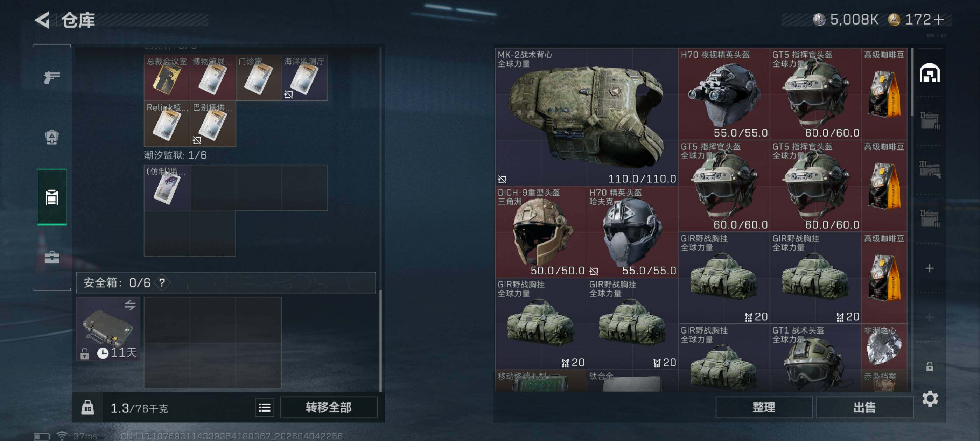This screenshot has width=980, height=441.
Task: Select the key-card container tab
Action: point(52,197)
